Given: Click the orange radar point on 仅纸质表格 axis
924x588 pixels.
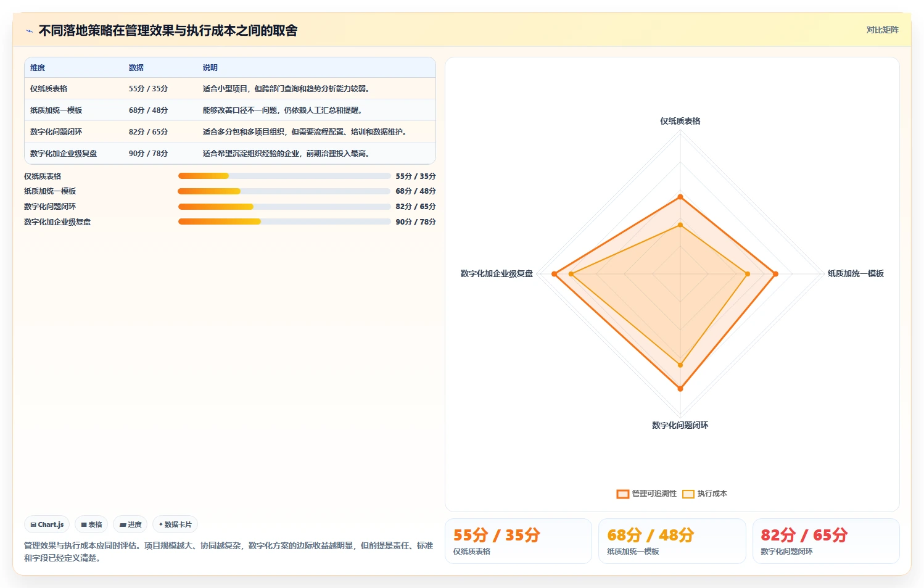Looking at the screenshot, I should point(680,197).
